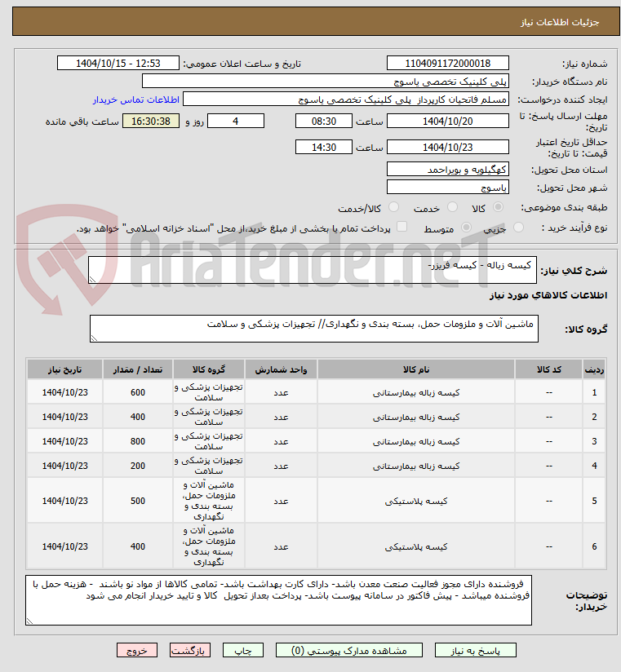Click quantity 200 in row 4
This screenshot has width=621, height=672.
(138, 466)
